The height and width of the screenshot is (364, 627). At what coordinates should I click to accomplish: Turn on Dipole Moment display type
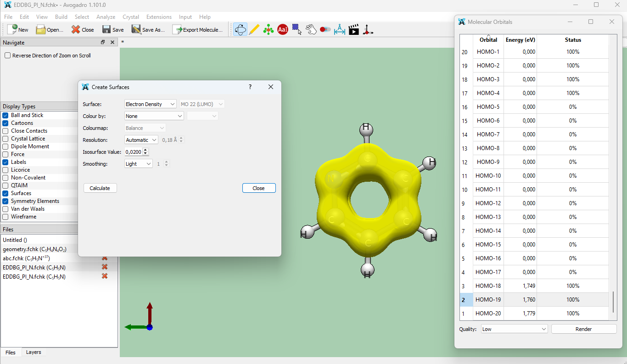(x=6, y=146)
